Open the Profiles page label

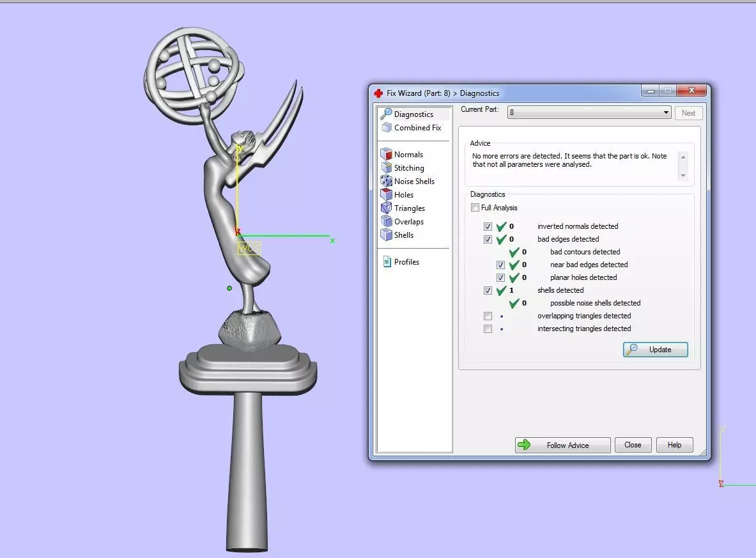[406, 262]
